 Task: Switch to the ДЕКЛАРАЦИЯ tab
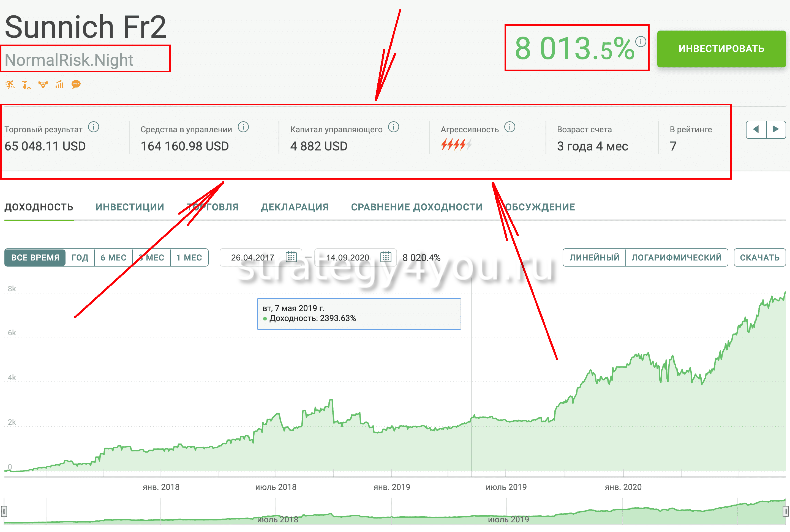point(294,207)
